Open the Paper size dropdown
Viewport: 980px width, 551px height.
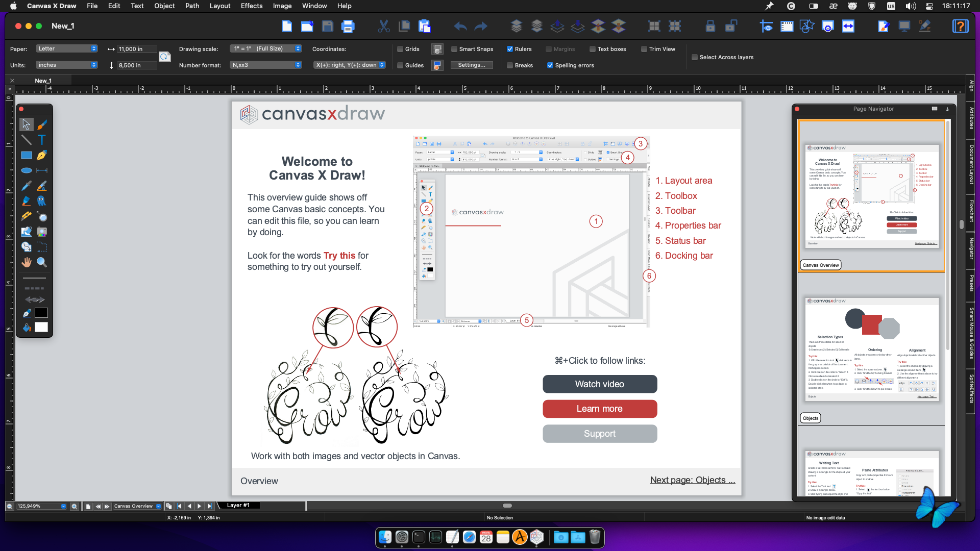pos(66,48)
